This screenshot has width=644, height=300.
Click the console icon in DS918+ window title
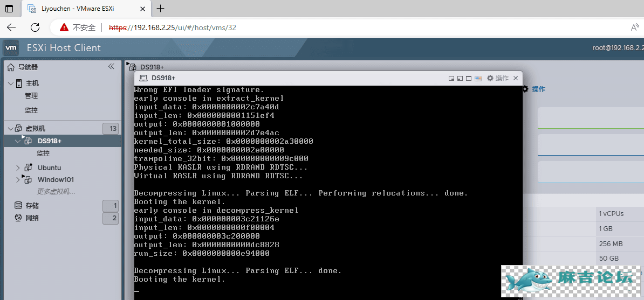click(x=143, y=78)
